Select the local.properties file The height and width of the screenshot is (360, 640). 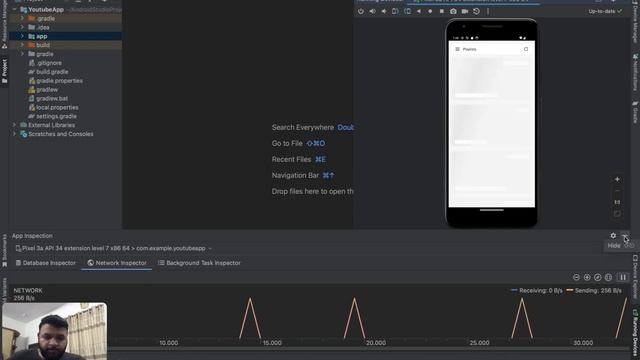[53, 107]
